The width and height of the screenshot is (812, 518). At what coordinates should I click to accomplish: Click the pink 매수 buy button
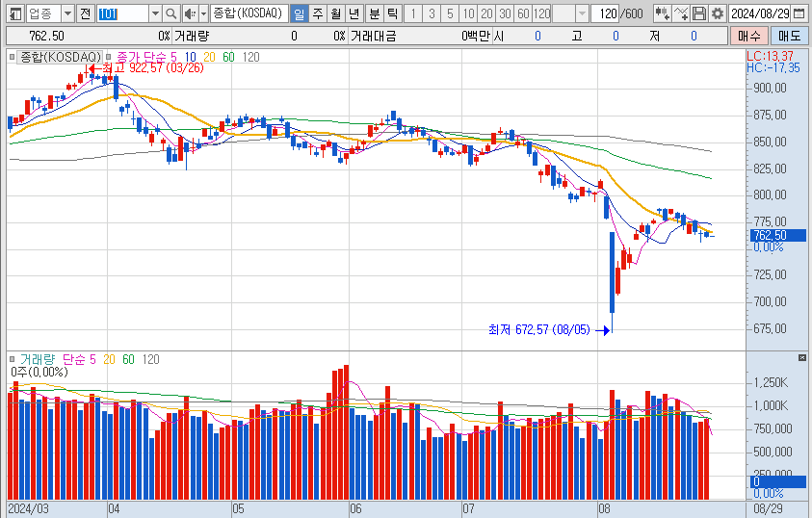pyautogui.click(x=748, y=36)
